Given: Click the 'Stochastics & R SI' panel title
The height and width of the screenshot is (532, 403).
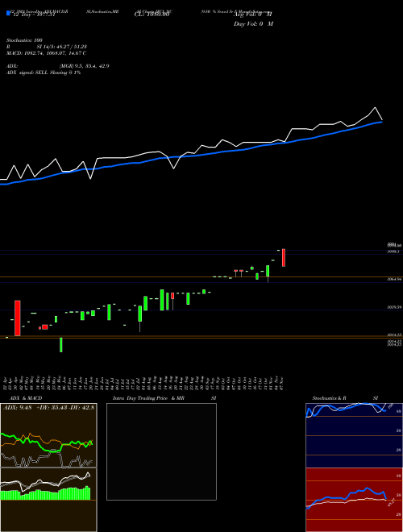Looking at the screenshot, I should pyautogui.click(x=345, y=398).
